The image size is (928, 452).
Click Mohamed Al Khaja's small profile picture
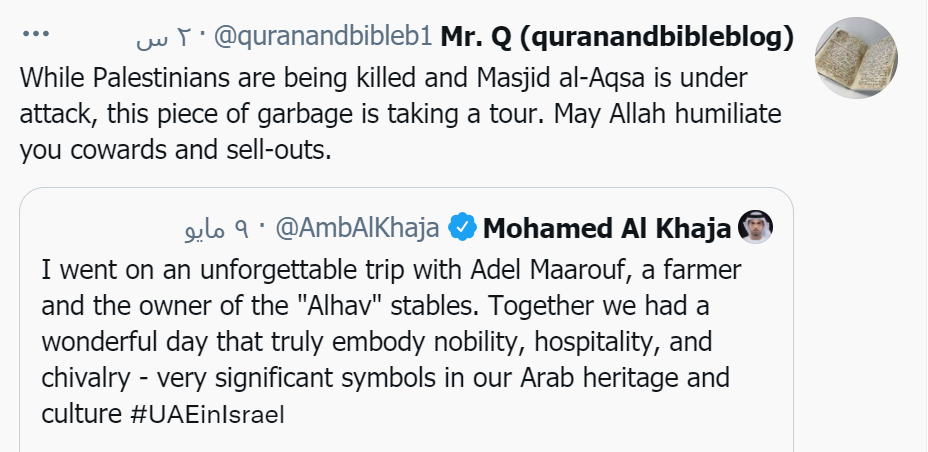pos(755,228)
